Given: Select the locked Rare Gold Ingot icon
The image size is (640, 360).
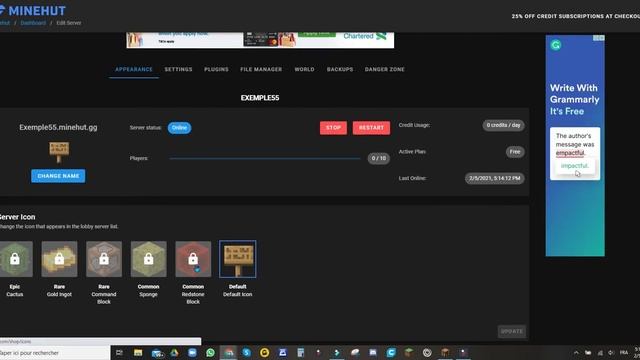Looking at the screenshot, I should 59,259.
